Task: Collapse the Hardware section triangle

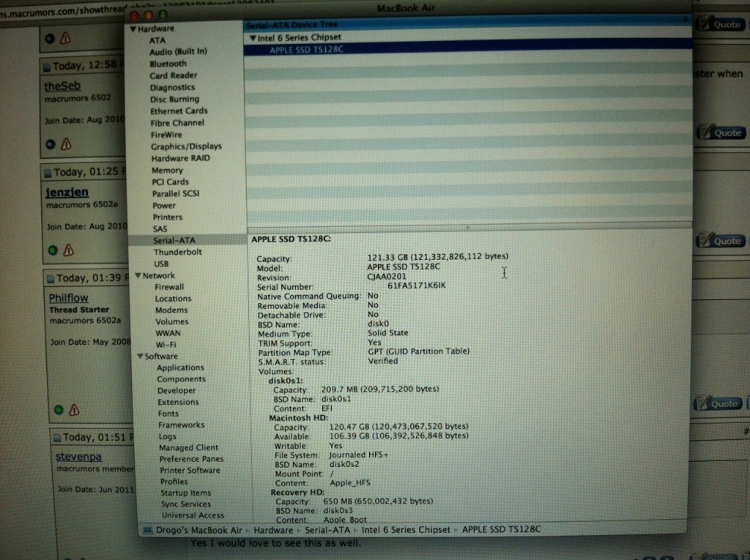Action: click(133, 29)
